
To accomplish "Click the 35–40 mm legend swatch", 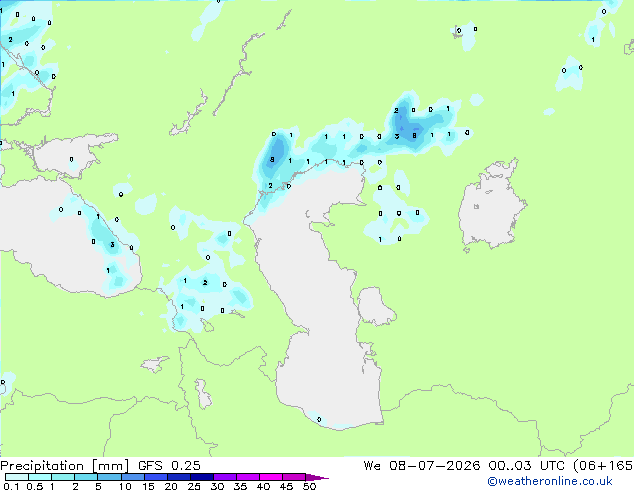I will click(248, 477).
